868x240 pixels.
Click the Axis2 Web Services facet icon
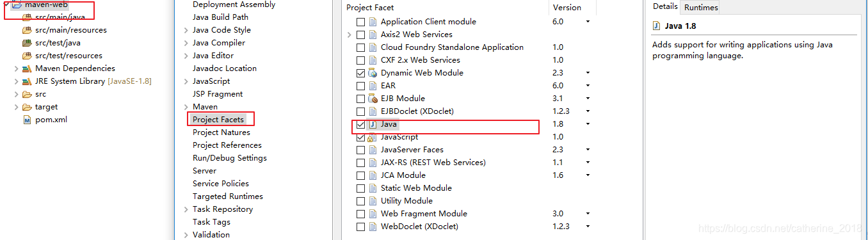(373, 35)
